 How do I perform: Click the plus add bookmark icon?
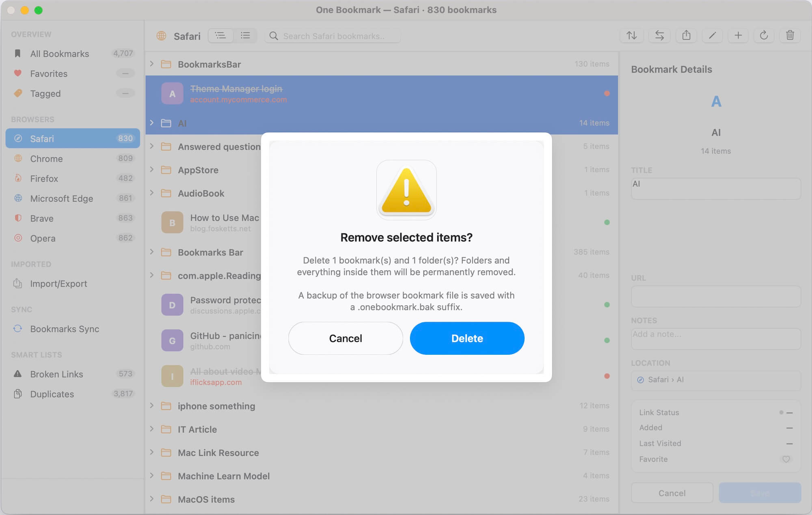click(738, 36)
